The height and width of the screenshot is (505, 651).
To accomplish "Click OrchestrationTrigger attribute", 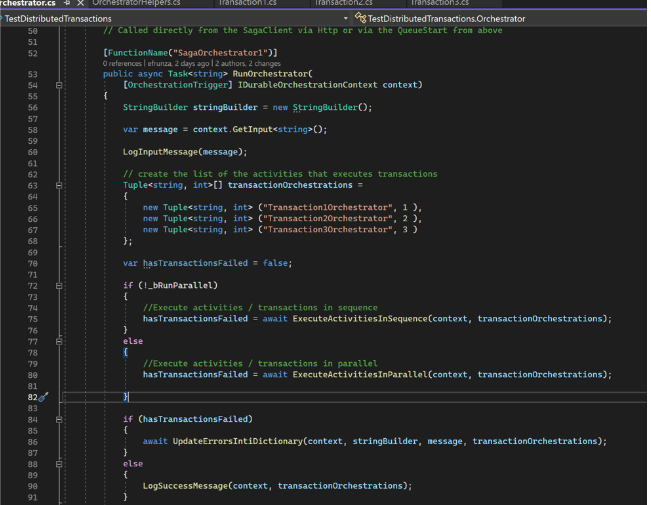I will 177,85.
